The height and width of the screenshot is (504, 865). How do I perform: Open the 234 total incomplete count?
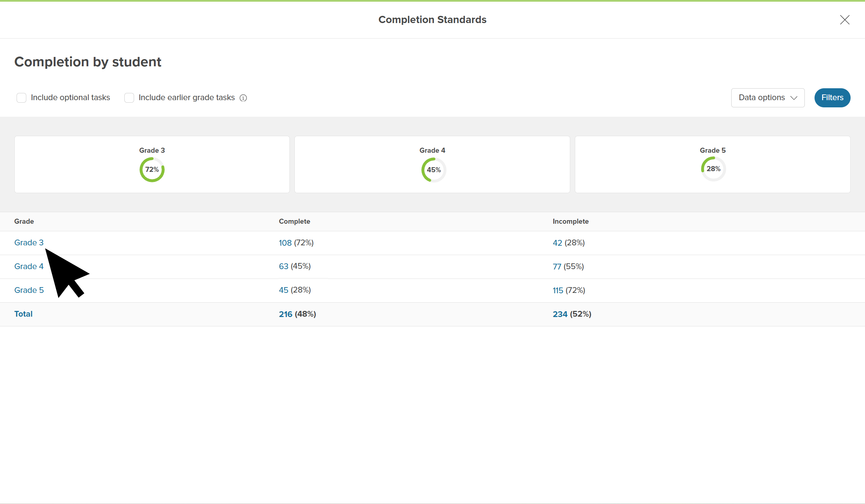click(x=560, y=315)
